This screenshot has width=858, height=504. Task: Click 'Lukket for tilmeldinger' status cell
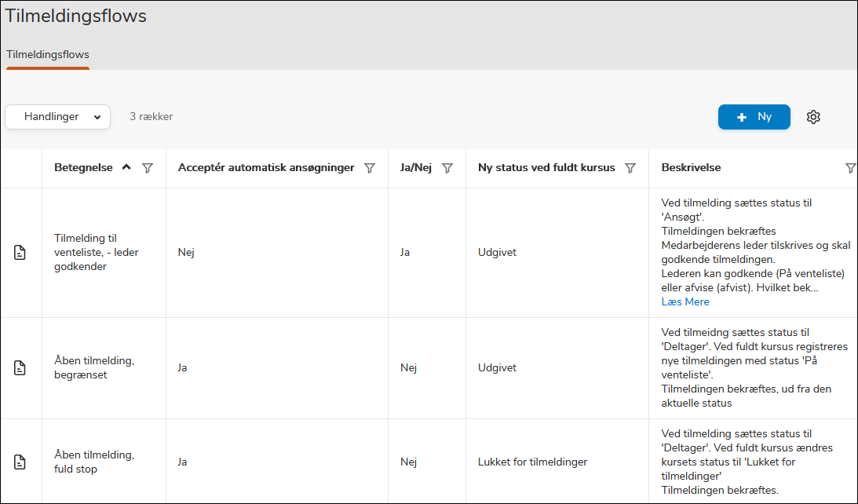[x=532, y=462]
